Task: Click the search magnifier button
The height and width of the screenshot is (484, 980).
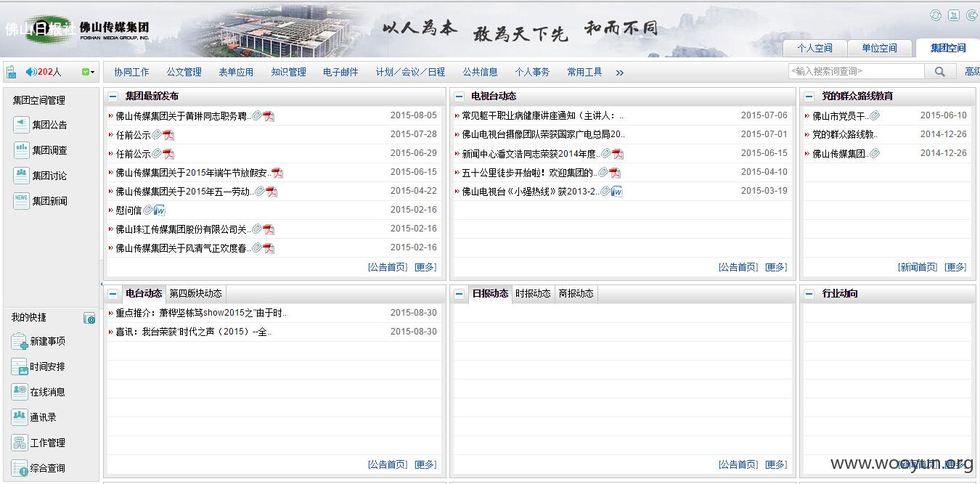Action: (940, 71)
